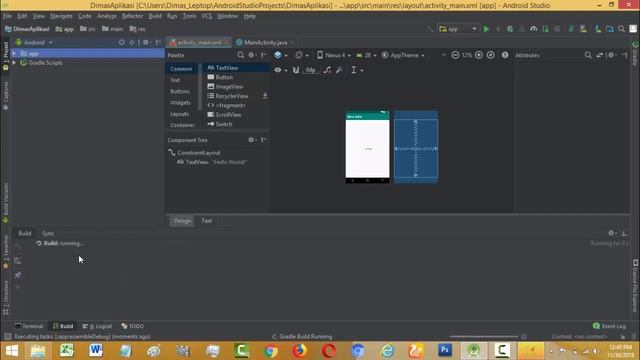Click the Infer Constraints magic wand
640x360 pixels.
click(x=339, y=70)
